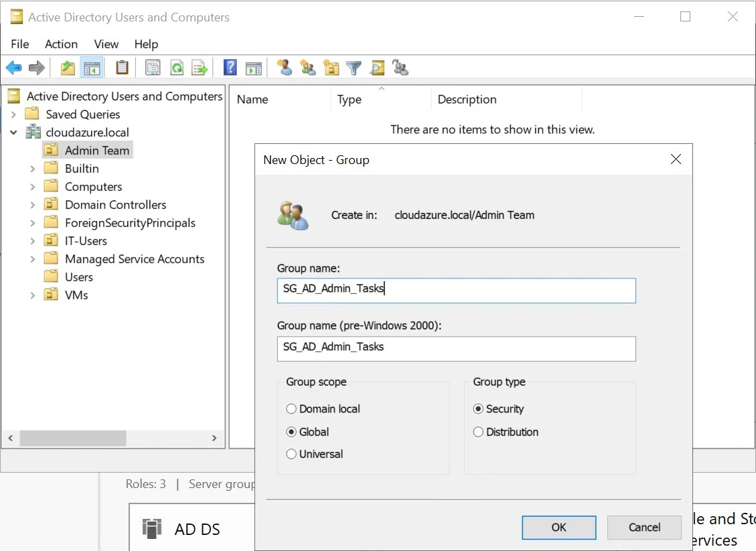Sort by the Description column header
The image size is (756, 551).
[506, 99]
